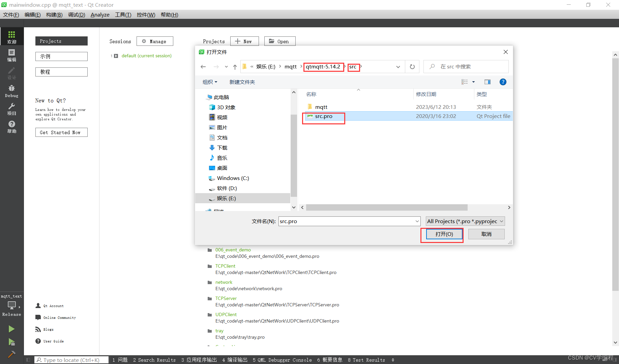Switch to Welcome mode in Qt sidebar
The height and width of the screenshot is (364, 619).
click(12, 37)
